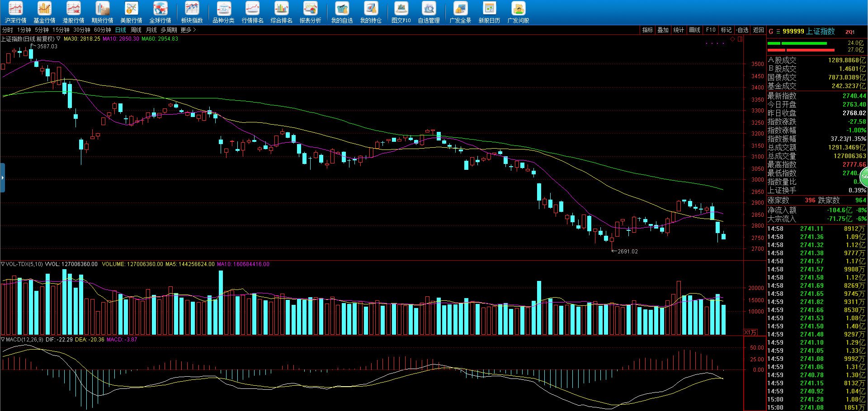Viewport: 868px width, 411px height.
Task: Open 广发问股 advisor icon
Action: 518,12
